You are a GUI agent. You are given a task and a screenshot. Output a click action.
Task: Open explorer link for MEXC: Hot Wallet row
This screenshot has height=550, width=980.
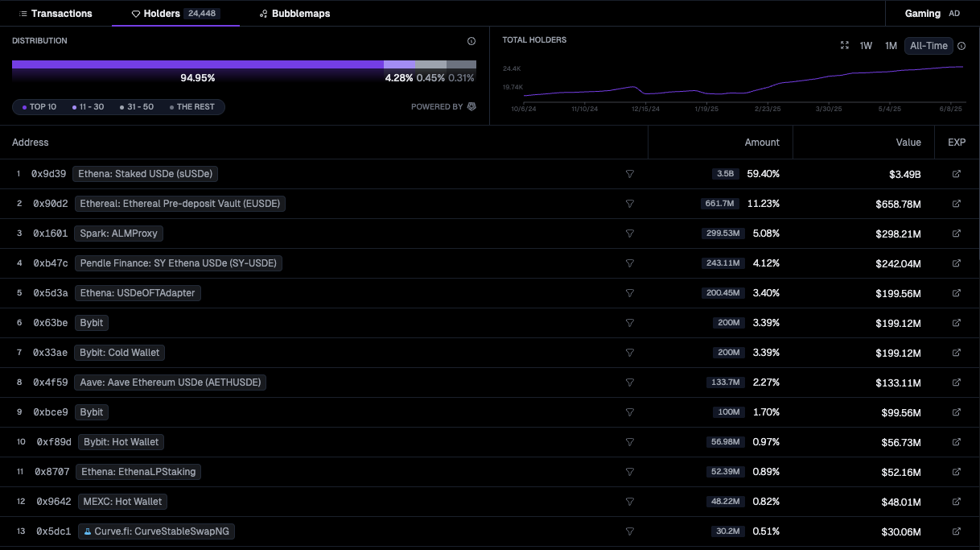coord(957,502)
